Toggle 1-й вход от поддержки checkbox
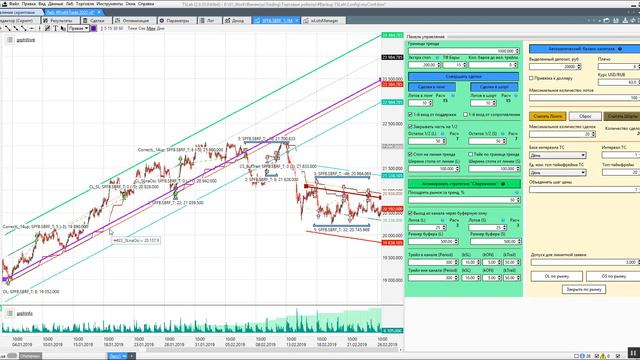The width and height of the screenshot is (640, 360). (x=411, y=115)
